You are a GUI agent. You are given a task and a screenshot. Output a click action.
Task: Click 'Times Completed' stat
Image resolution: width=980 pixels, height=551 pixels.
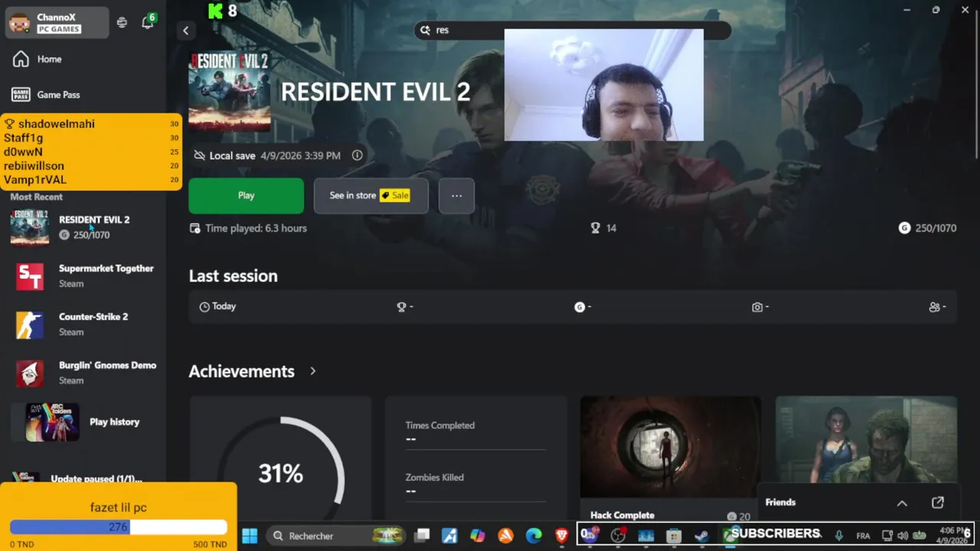pyautogui.click(x=439, y=425)
